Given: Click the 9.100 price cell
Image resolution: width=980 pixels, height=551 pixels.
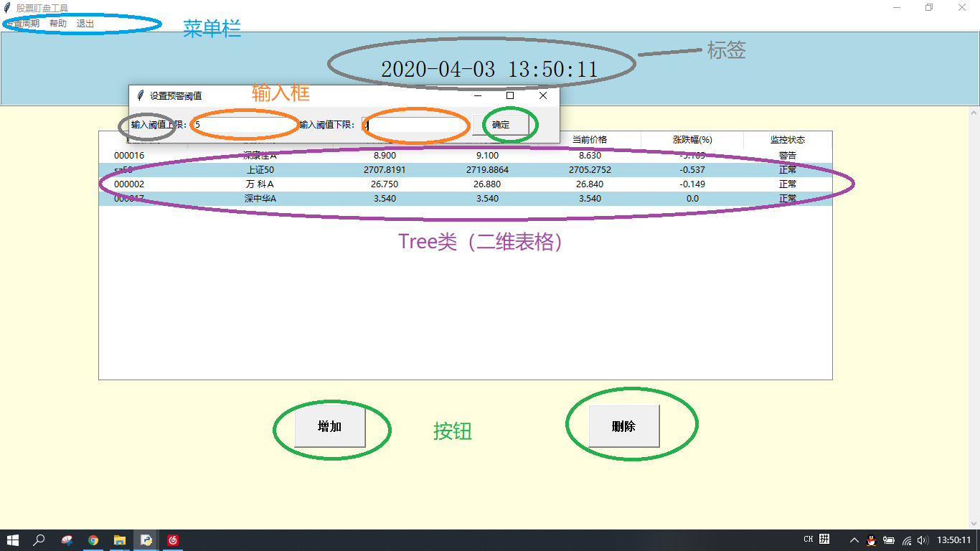Looking at the screenshot, I should pyautogui.click(x=487, y=156).
